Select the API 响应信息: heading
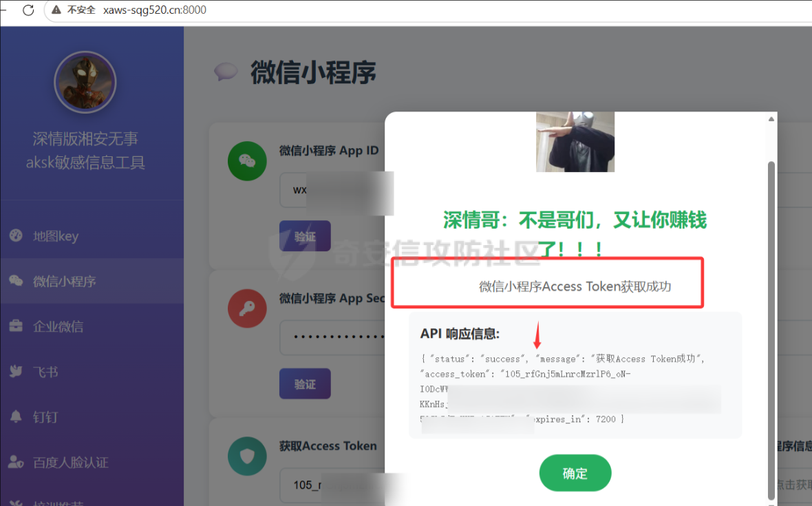 [460, 333]
